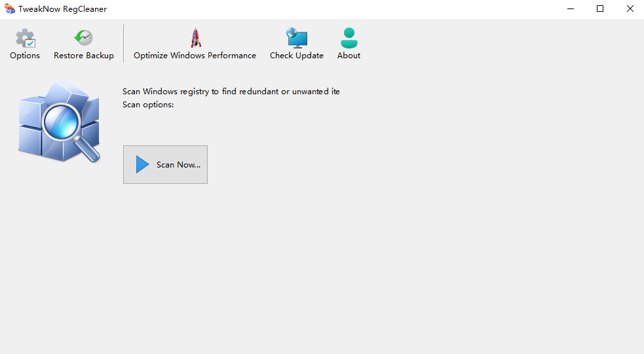Click the 'Scan Windows registry' description text

click(231, 92)
